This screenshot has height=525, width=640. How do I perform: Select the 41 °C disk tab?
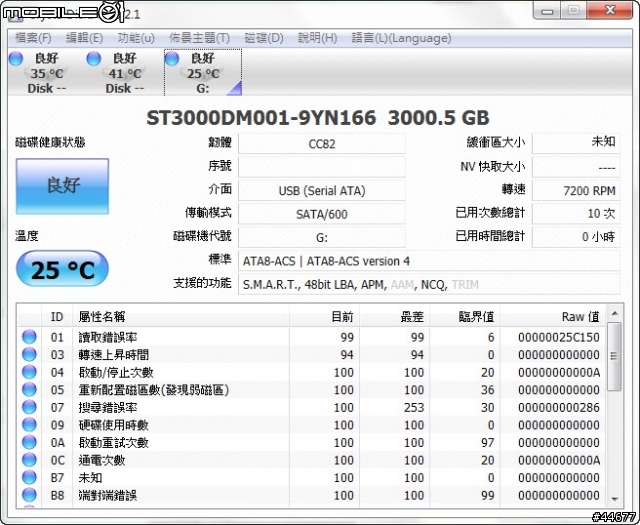pyautogui.click(x=124, y=73)
